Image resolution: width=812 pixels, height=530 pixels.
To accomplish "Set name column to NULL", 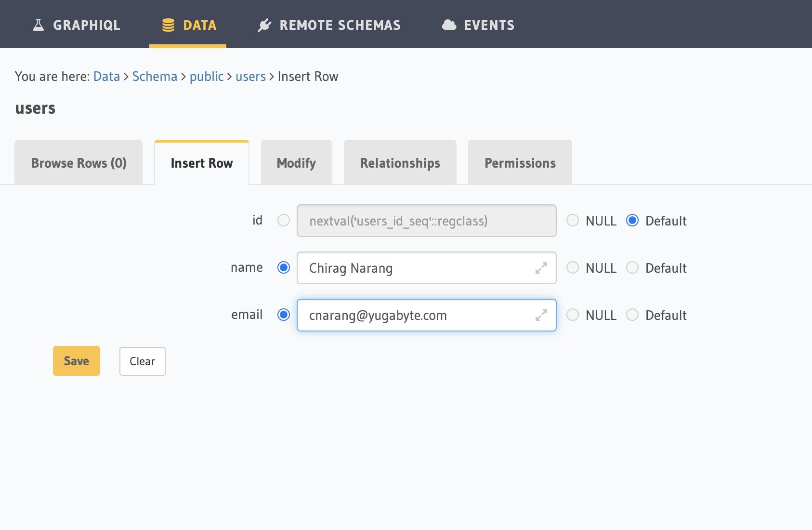I will [x=573, y=268].
